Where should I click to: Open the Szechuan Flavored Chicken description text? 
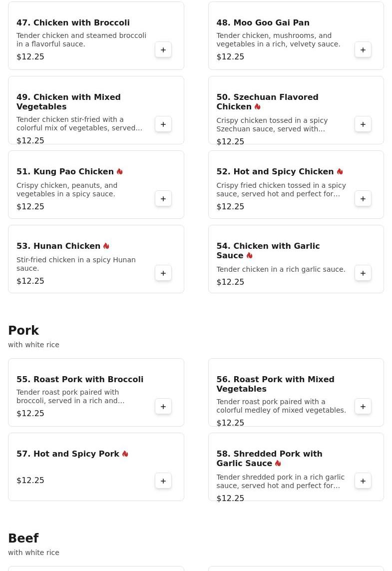[272, 125]
